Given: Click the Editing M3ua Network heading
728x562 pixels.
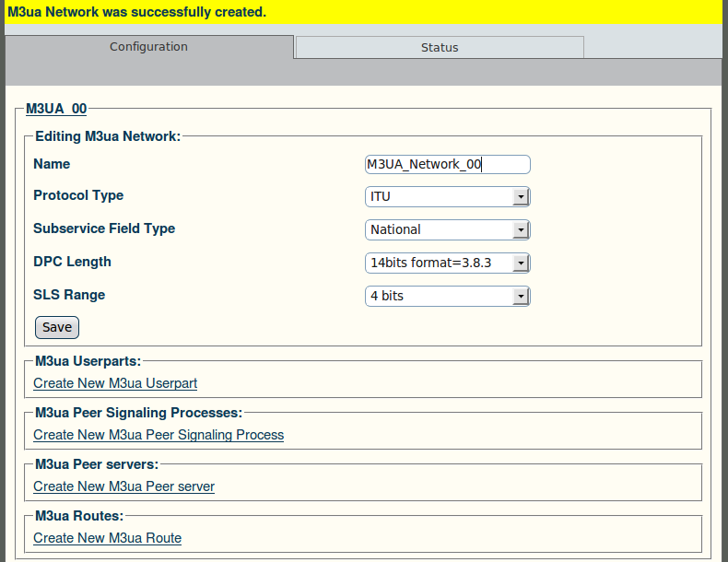Looking at the screenshot, I should [108, 136].
